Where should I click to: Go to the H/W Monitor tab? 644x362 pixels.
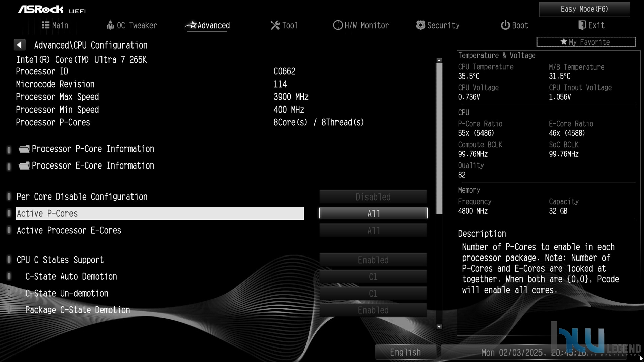point(361,25)
